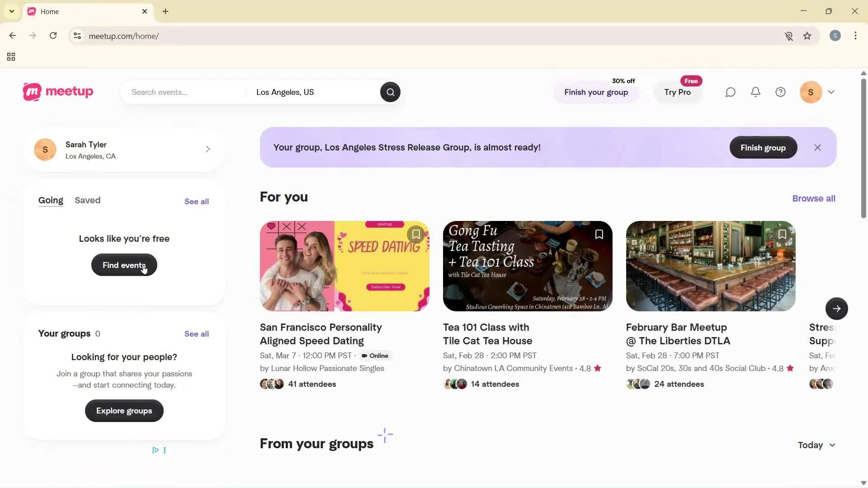This screenshot has height=488, width=868.
Task: Save the February Bar Meetup event
Action: [782, 234]
